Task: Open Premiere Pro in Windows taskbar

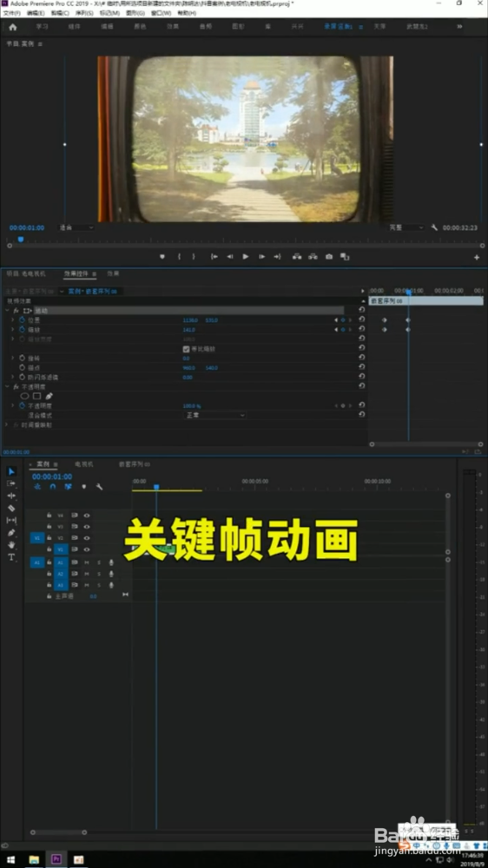Action: pos(56,859)
